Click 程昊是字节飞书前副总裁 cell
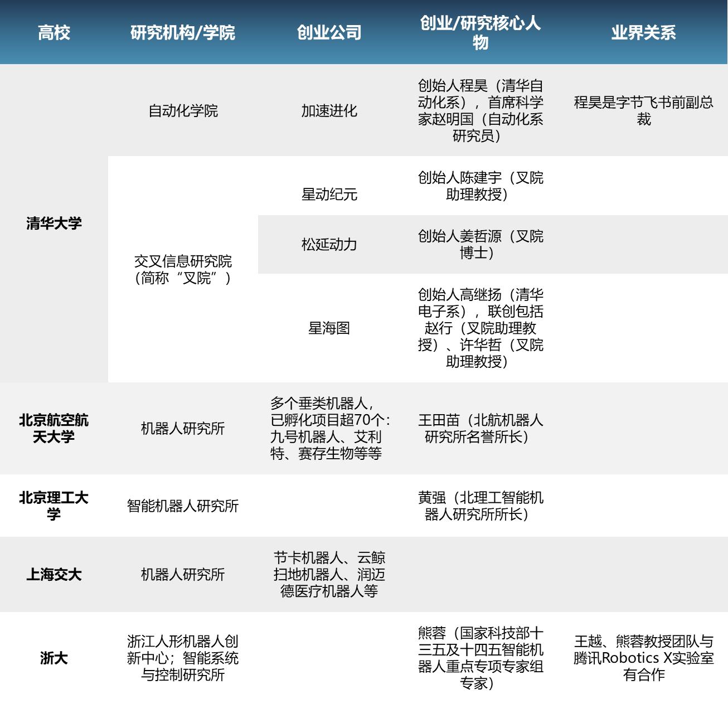 point(644,110)
